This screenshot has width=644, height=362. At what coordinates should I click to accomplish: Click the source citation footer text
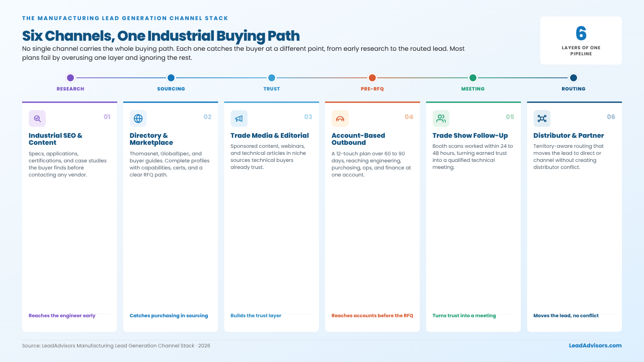tap(116, 346)
